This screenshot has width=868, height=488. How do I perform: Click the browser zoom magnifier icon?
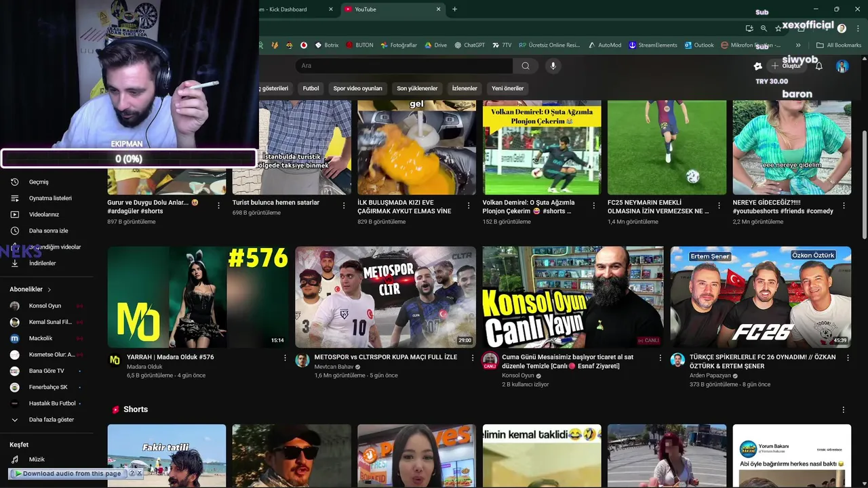coord(764,28)
